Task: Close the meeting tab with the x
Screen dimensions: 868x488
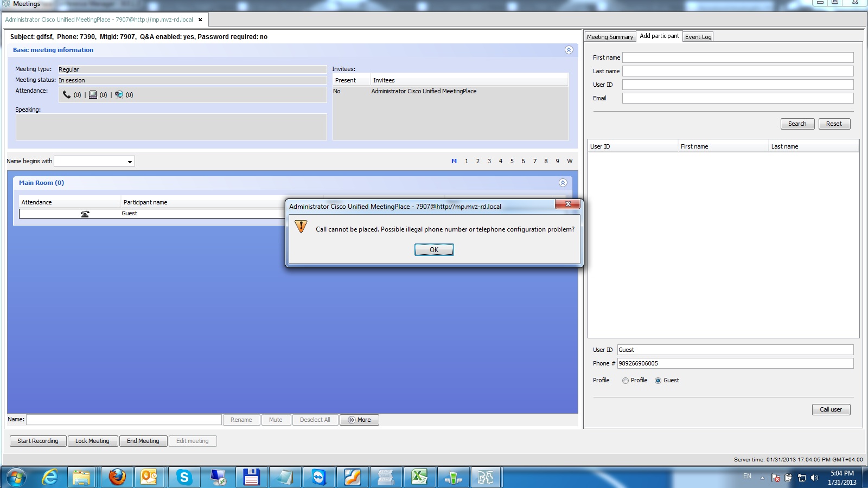Action: (200, 20)
